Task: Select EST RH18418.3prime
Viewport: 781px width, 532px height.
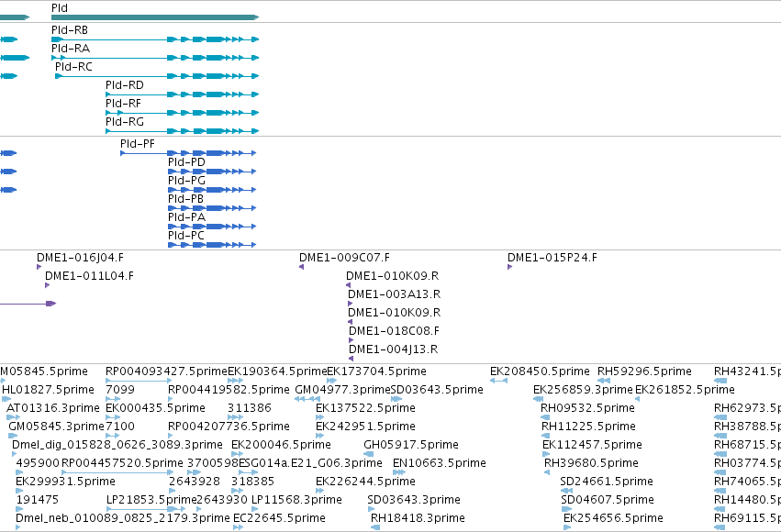Action: [418, 519]
